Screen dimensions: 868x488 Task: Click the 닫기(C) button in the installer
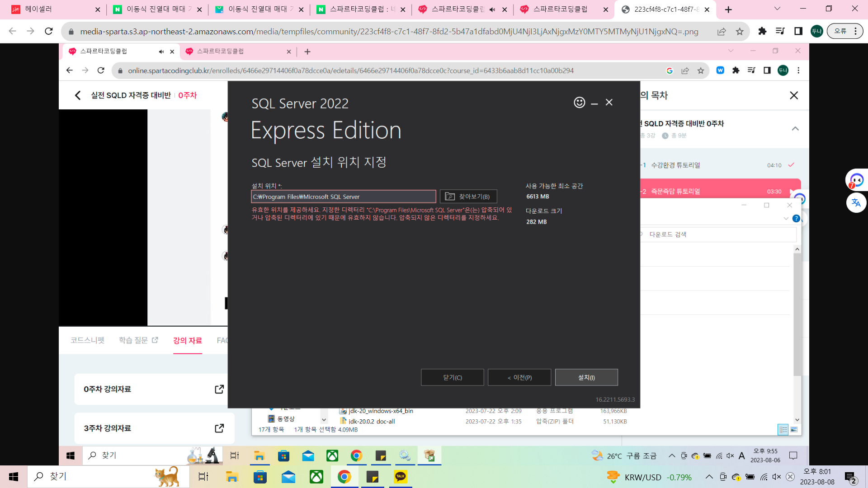tap(453, 377)
